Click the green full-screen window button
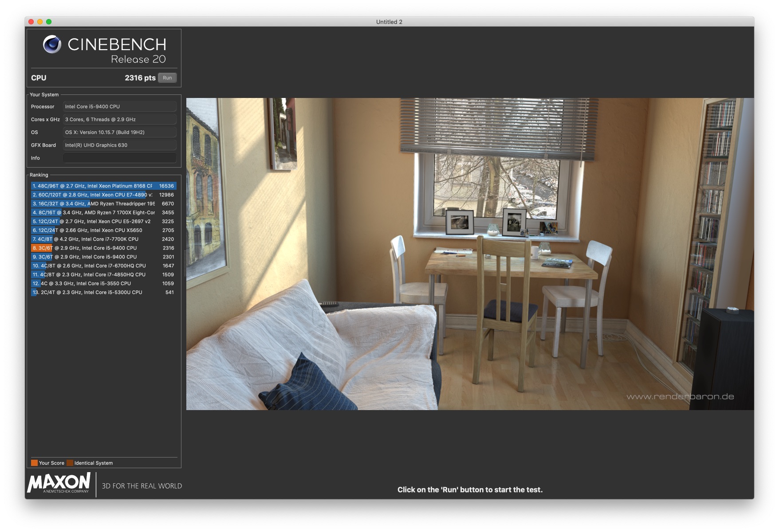 [x=49, y=22]
